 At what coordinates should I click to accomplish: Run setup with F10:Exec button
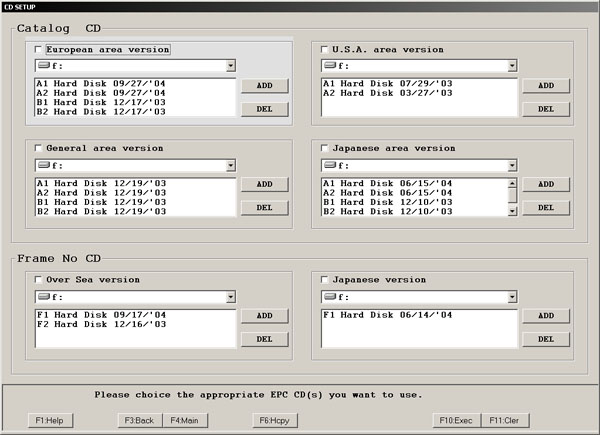point(456,421)
